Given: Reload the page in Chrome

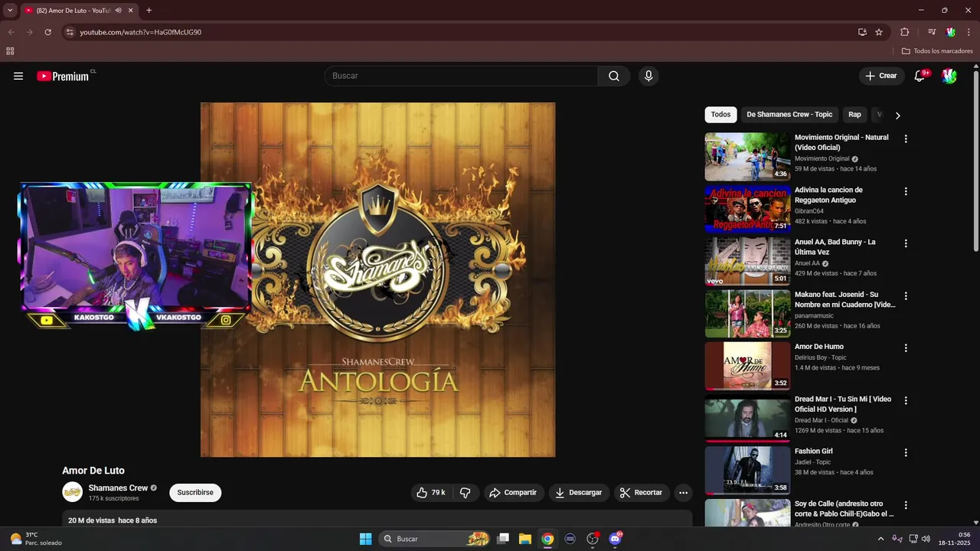Looking at the screenshot, I should tap(47, 32).
